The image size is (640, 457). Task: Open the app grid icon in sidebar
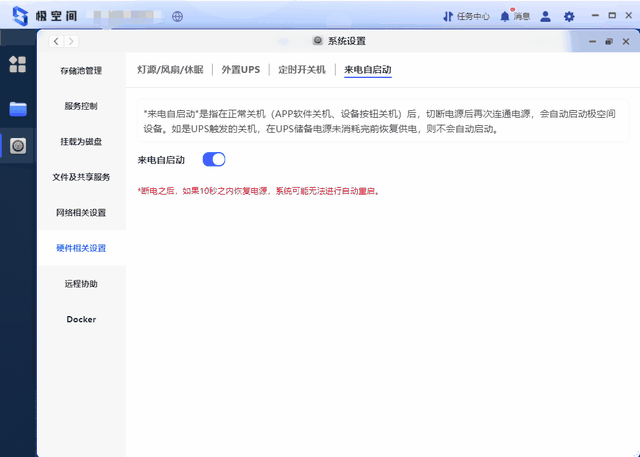(x=18, y=65)
